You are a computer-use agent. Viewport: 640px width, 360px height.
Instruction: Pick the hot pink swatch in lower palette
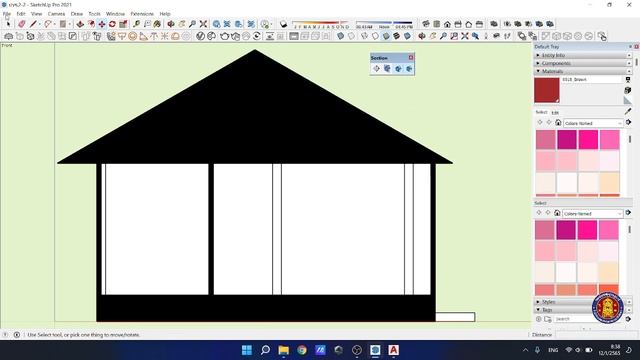(587, 230)
